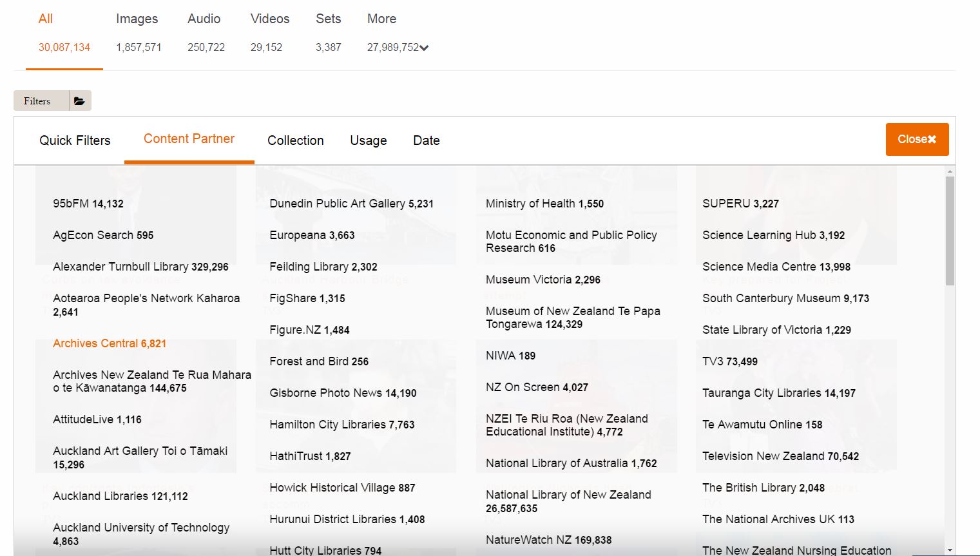Switch to the Audio tab

[x=206, y=33]
